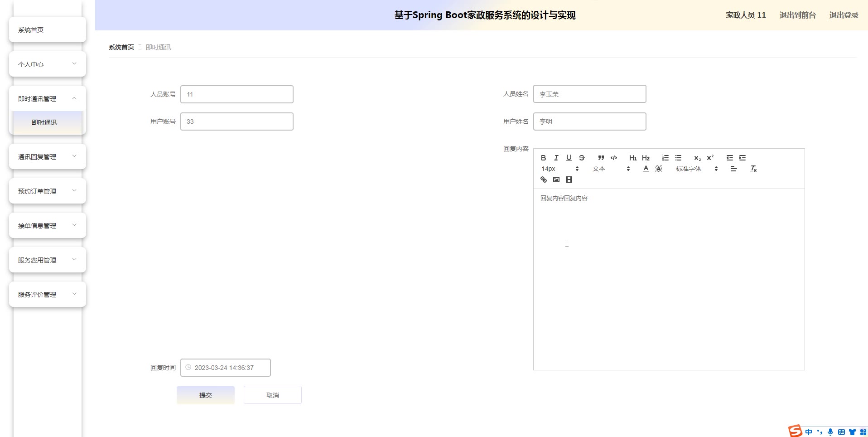Insert a numbered ordered list
This screenshot has width=868, height=437.
pyautogui.click(x=665, y=158)
